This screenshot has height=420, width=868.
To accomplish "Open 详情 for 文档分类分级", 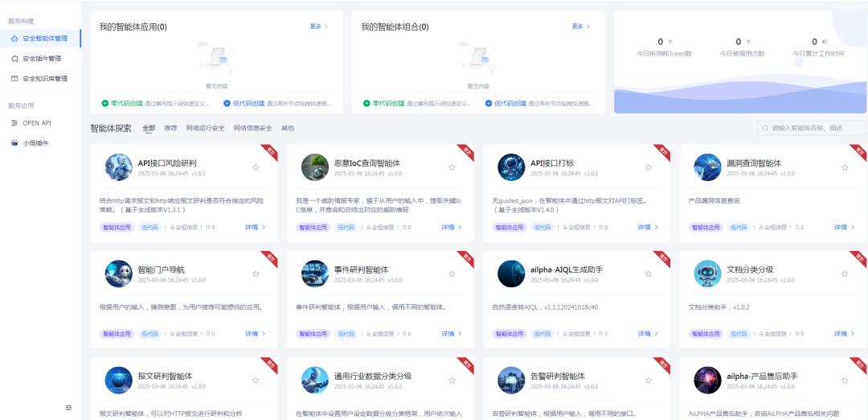I will click(x=845, y=334).
